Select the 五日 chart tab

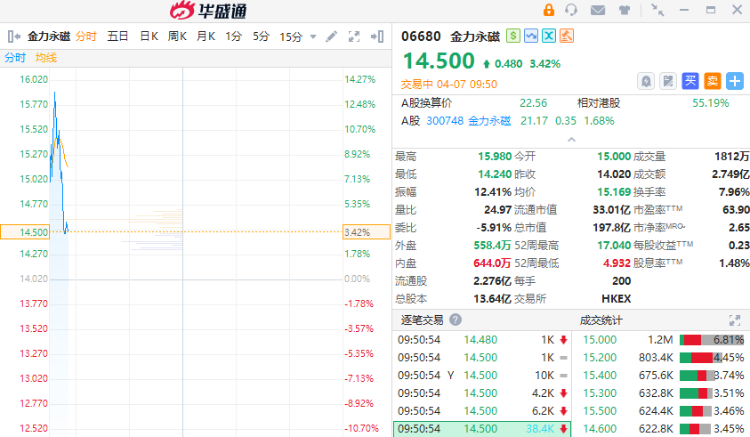click(x=117, y=37)
